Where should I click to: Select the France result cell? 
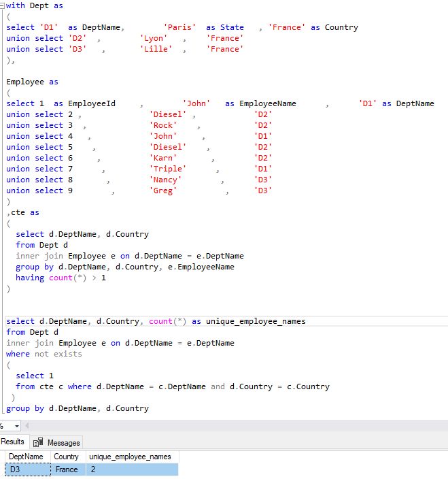pos(68,469)
